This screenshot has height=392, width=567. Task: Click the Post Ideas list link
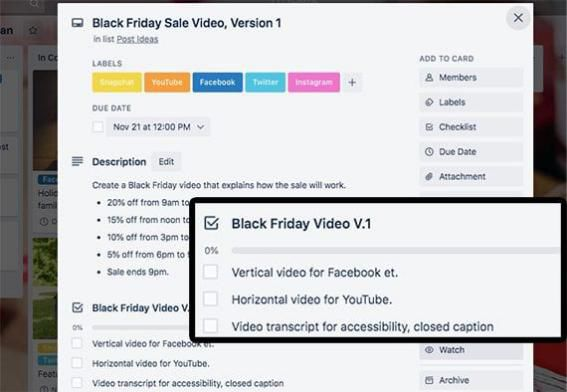(137, 39)
